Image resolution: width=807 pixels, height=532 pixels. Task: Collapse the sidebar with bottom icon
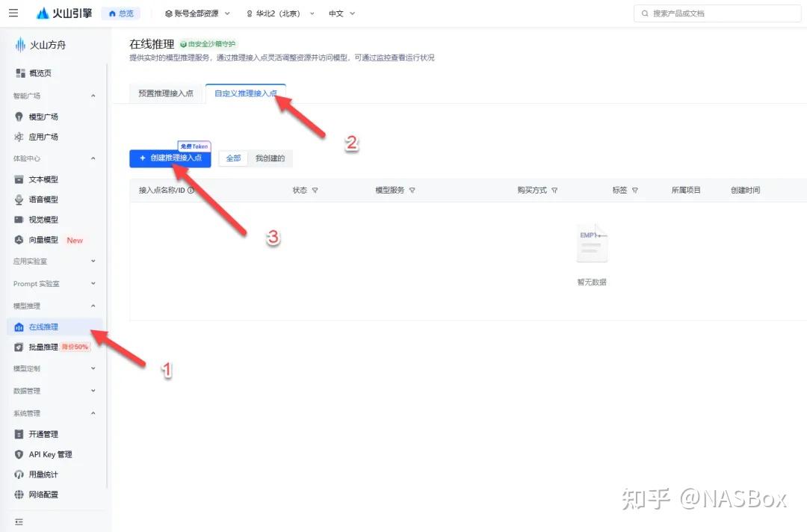pos(19,522)
